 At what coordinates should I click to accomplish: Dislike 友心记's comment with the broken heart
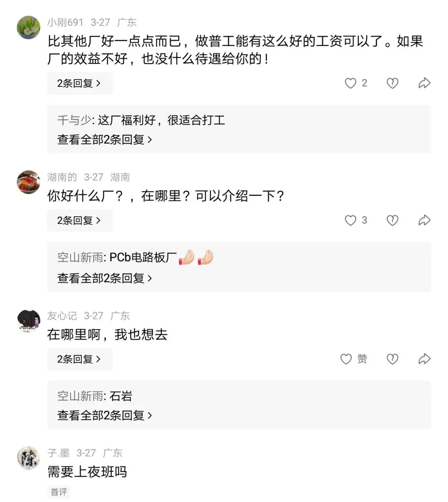point(392,359)
